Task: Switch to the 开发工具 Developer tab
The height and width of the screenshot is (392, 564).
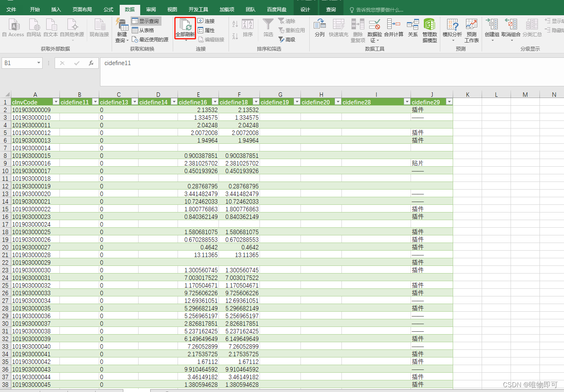Action: click(198, 9)
